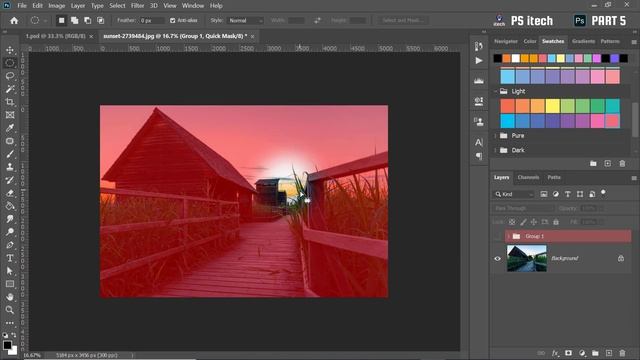The width and height of the screenshot is (640, 360).
Task: Select the Eraser tool
Action: [10, 193]
